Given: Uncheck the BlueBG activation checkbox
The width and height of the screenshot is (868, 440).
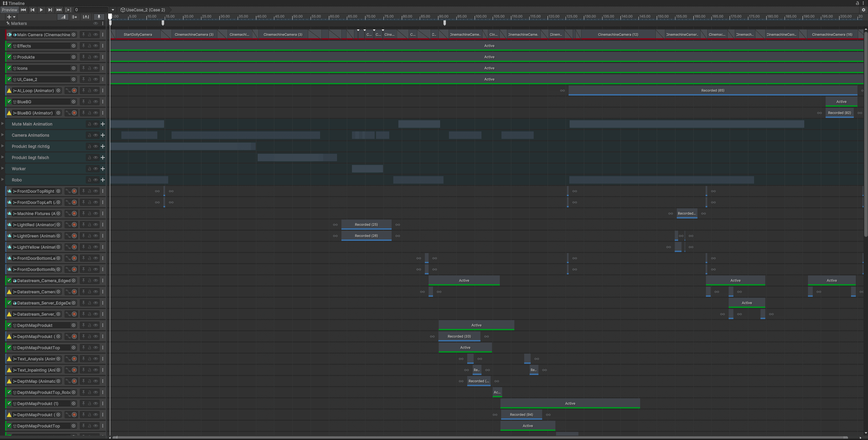Looking at the screenshot, I should [x=9, y=102].
